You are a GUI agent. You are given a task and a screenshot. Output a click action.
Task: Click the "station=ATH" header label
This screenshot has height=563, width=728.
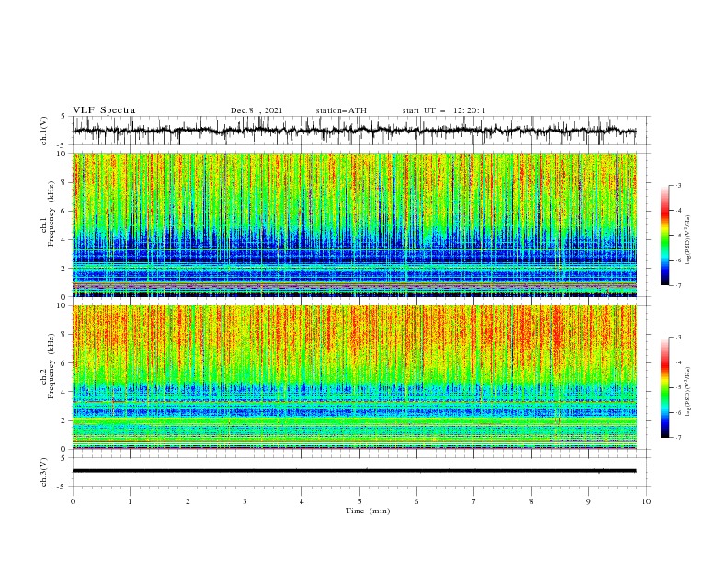pos(341,110)
